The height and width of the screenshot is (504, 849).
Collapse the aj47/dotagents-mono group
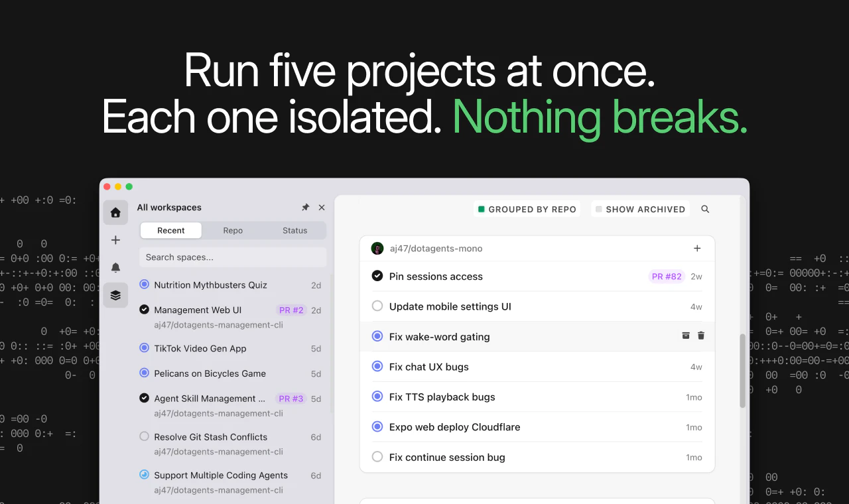(436, 248)
